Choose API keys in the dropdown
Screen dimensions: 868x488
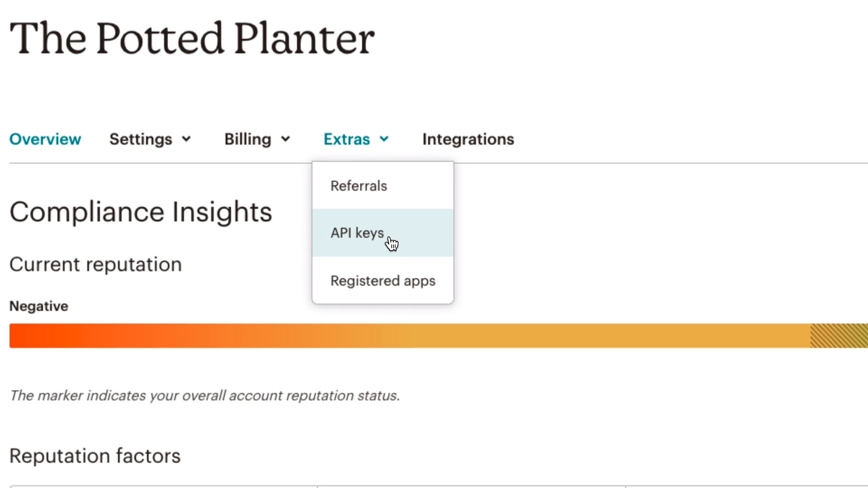point(357,233)
